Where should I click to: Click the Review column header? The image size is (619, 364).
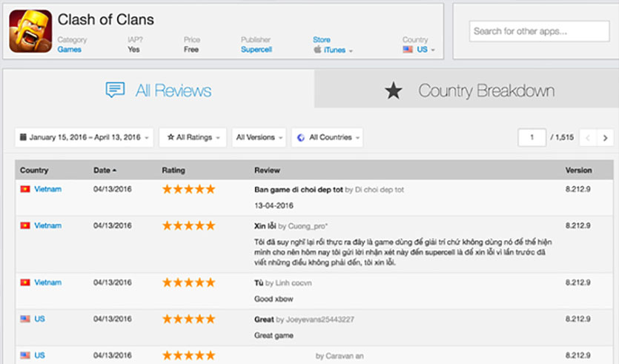(268, 171)
